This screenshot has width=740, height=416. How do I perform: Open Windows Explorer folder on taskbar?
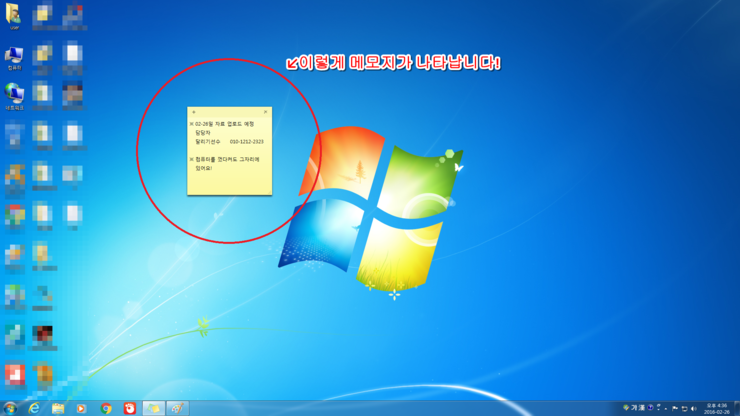[x=58, y=408]
